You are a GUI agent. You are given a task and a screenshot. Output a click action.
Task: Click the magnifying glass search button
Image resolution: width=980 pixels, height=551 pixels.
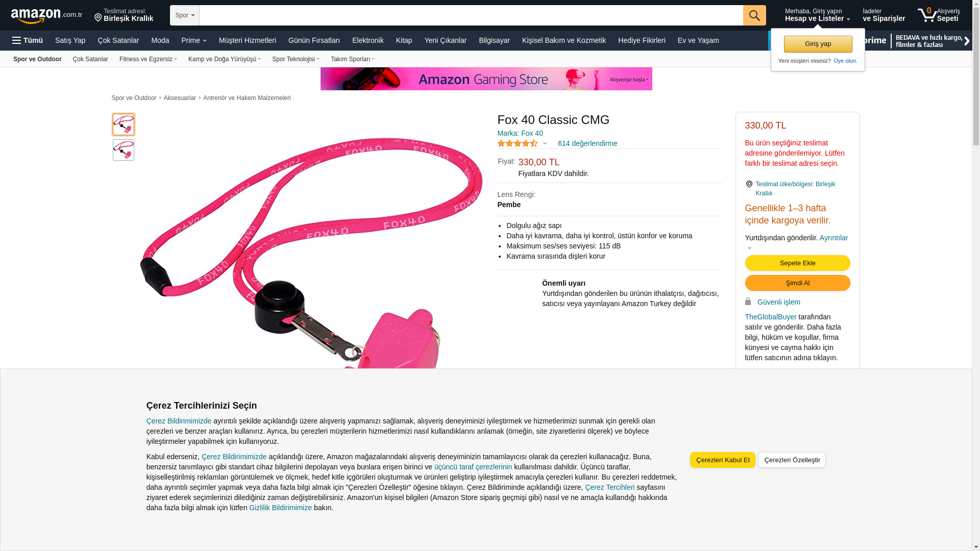pyautogui.click(x=754, y=15)
